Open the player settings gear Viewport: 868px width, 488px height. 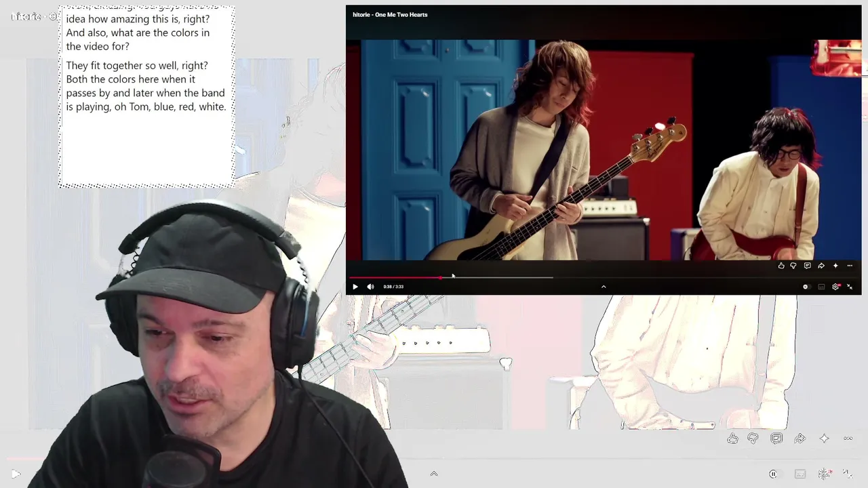tap(835, 287)
